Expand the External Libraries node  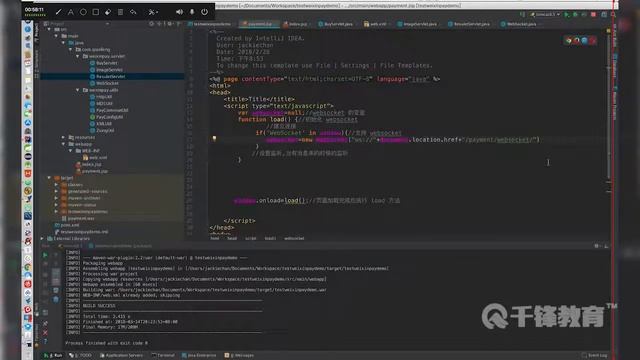pyautogui.click(x=42, y=238)
